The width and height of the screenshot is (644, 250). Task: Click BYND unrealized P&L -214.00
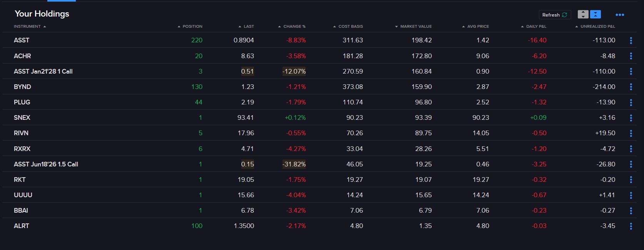pyautogui.click(x=604, y=87)
